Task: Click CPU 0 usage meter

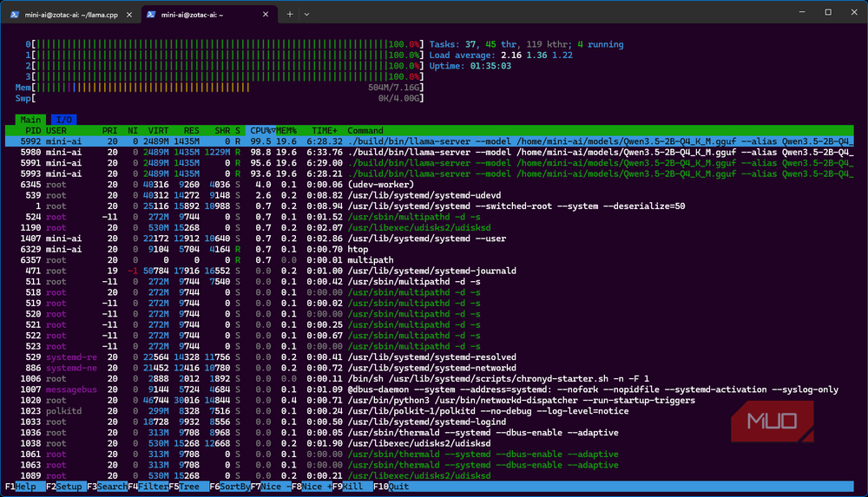Action: pyautogui.click(x=224, y=44)
